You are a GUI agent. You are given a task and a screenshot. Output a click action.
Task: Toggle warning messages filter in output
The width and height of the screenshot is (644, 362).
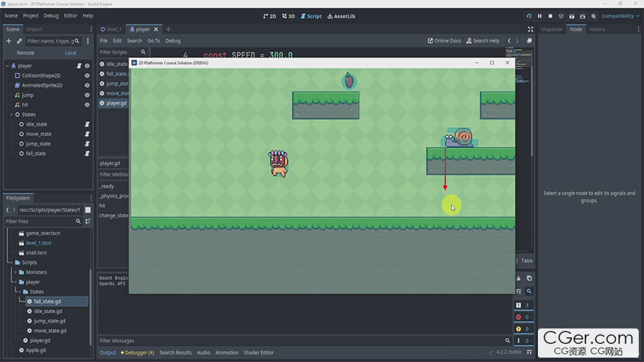pos(524,329)
